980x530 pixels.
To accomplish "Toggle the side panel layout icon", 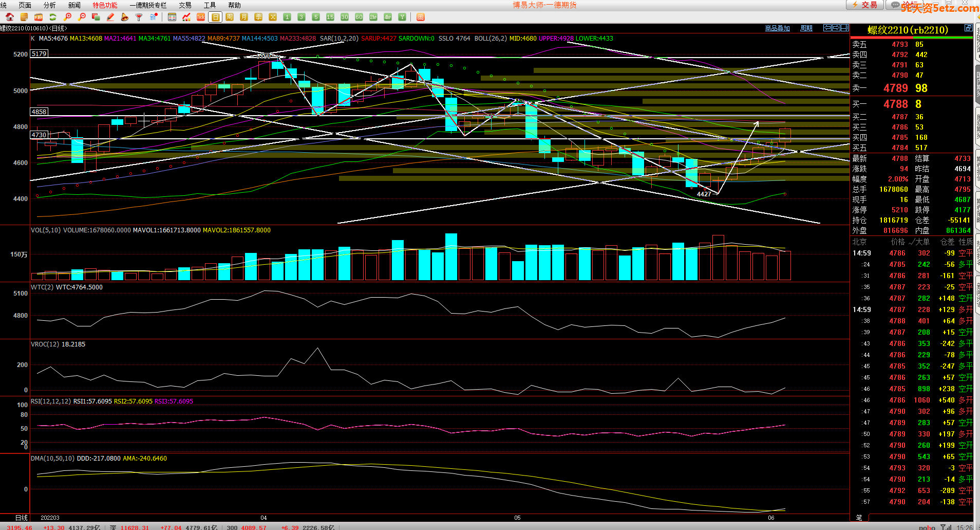I will pyautogui.click(x=845, y=28).
